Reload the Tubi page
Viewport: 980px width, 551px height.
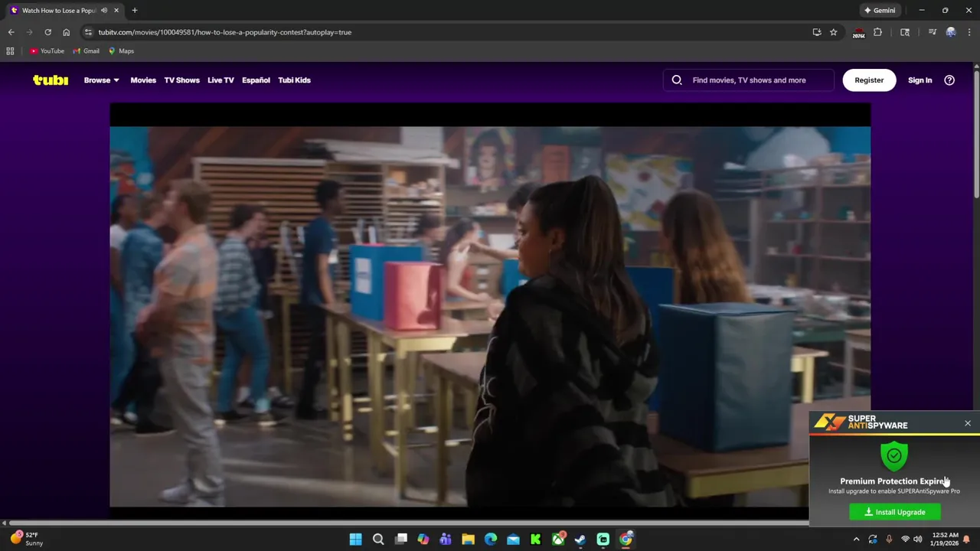click(47, 32)
